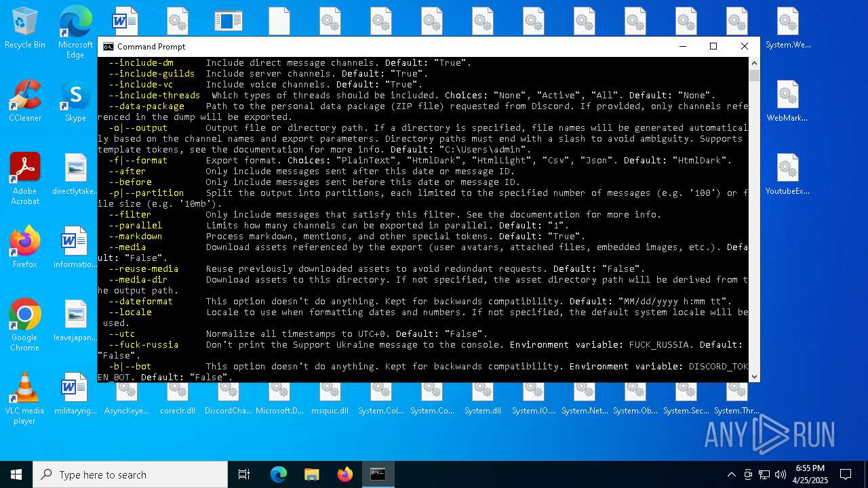The height and width of the screenshot is (488, 868).
Task: Close the Command Prompt window
Action: pos(745,47)
